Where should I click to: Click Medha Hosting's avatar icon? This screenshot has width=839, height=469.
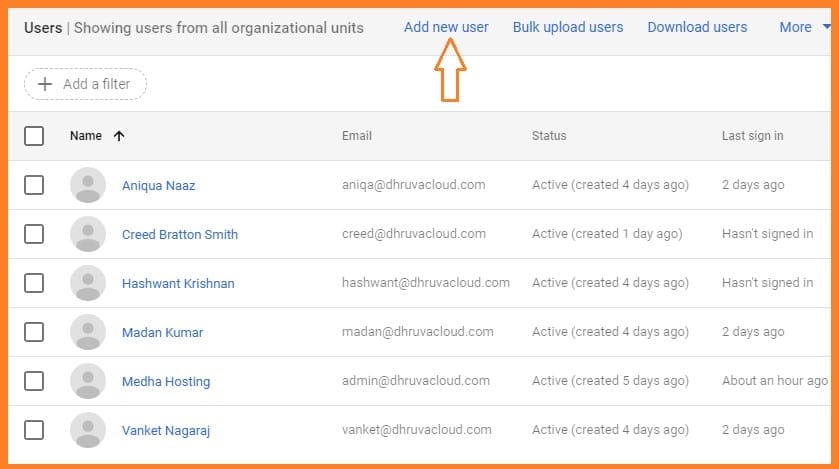click(88, 381)
